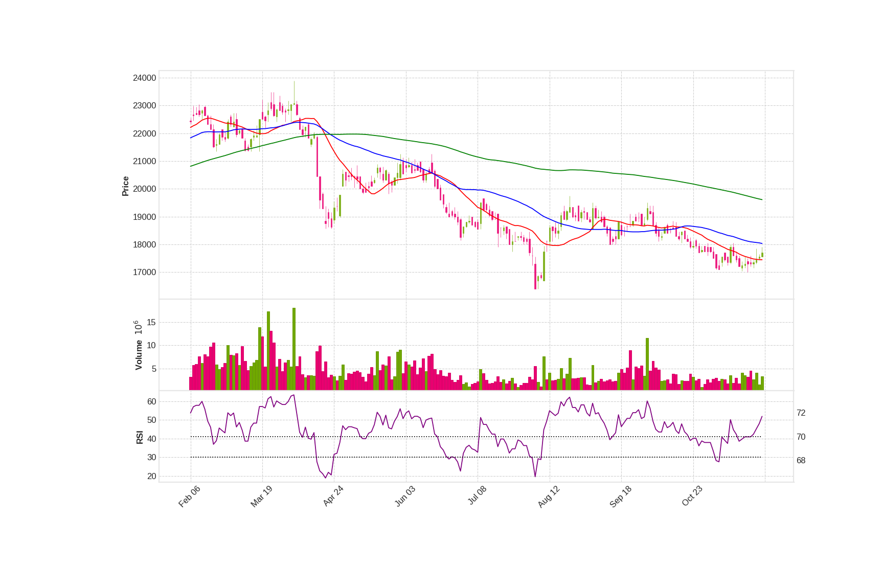Click the 18000 price axis label
The image size is (882, 588).
(x=144, y=245)
